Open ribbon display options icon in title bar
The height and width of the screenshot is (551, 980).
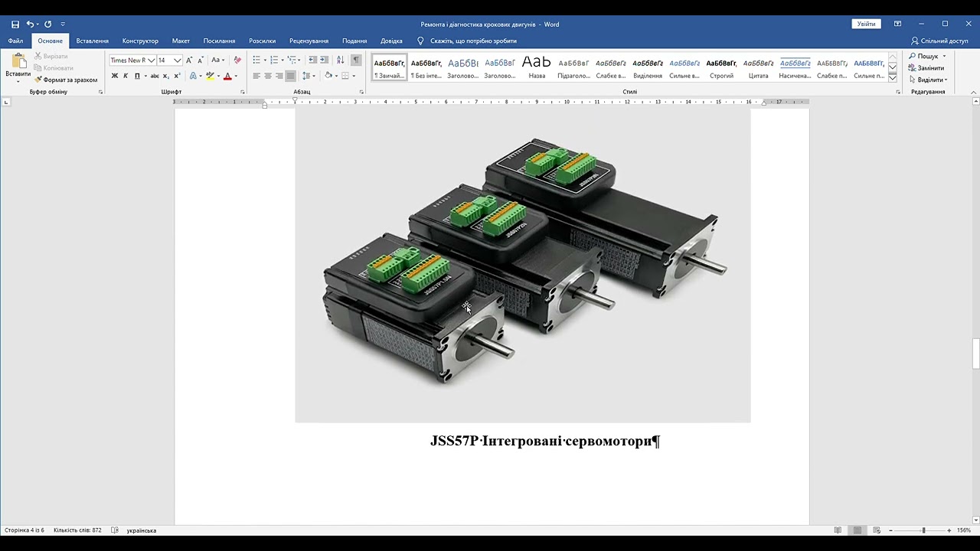coord(897,24)
